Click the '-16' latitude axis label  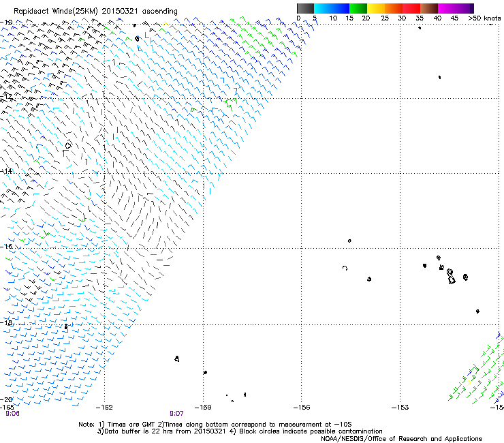click(x=6, y=247)
